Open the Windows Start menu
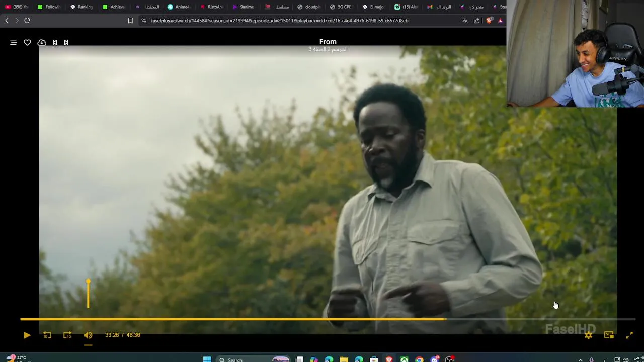 207,359
